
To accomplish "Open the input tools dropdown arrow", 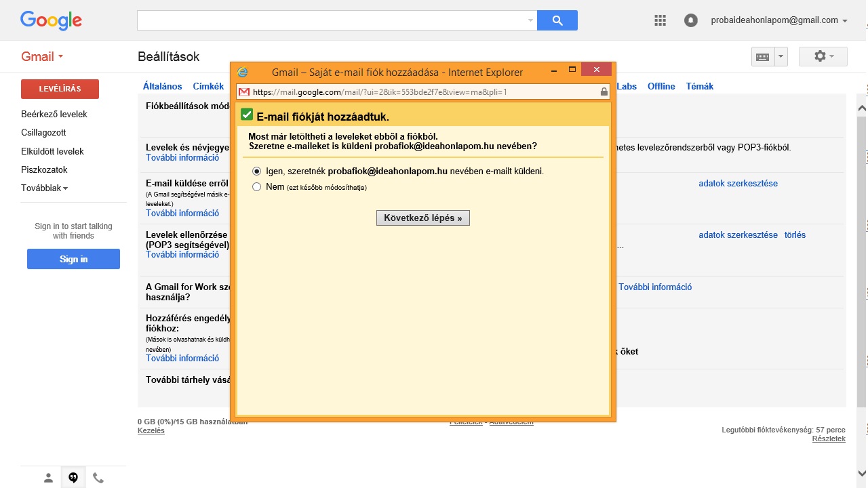I will click(x=781, y=57).
